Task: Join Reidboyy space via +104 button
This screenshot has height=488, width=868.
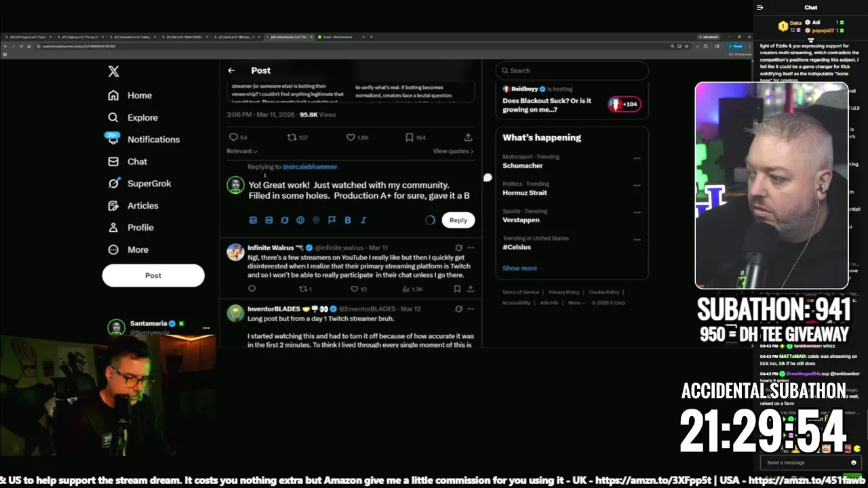Action: (x=625, y=104)
